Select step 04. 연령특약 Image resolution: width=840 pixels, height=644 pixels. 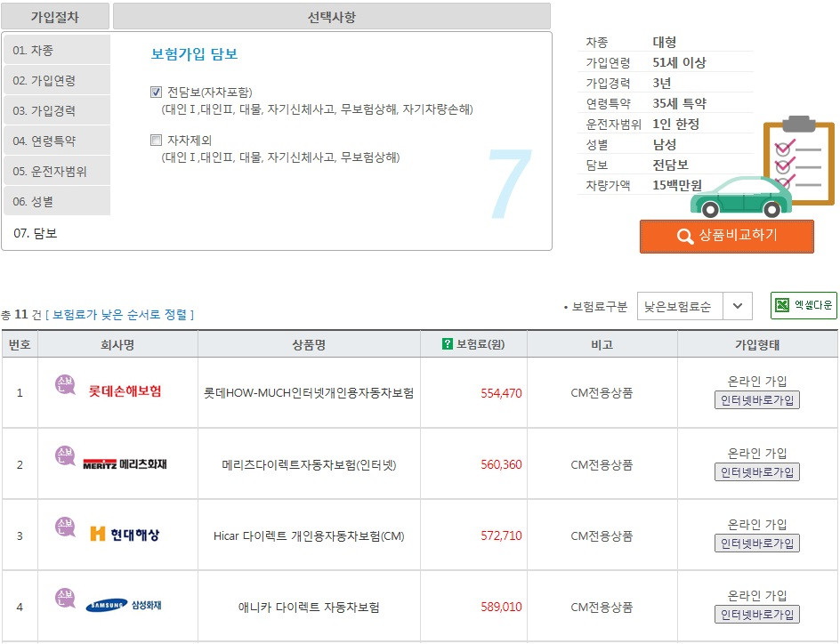(x=57, y=141)
